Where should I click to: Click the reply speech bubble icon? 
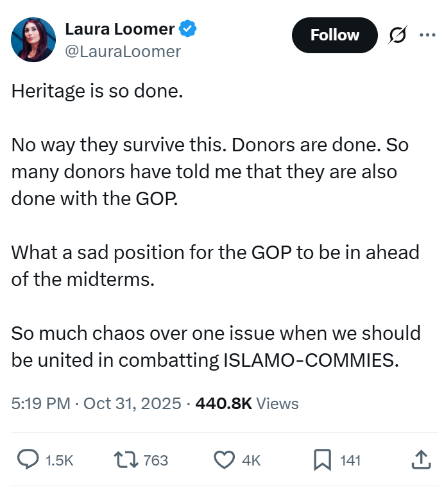pos(28,459)
